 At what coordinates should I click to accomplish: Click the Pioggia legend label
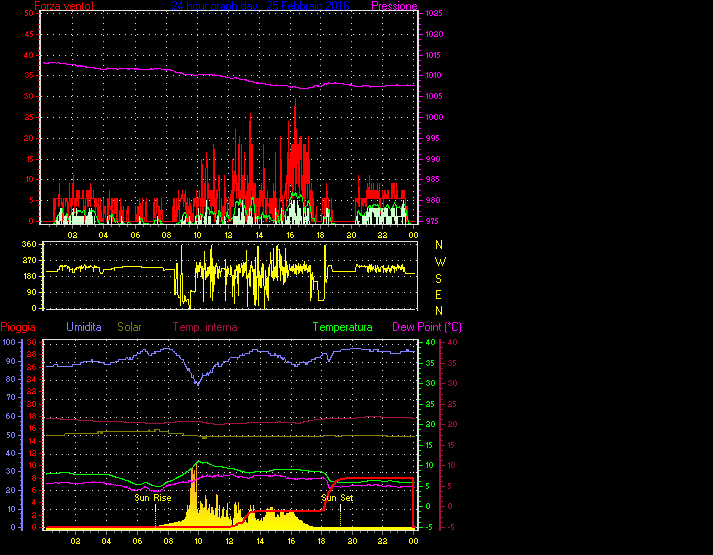click(x=20, y=327)
